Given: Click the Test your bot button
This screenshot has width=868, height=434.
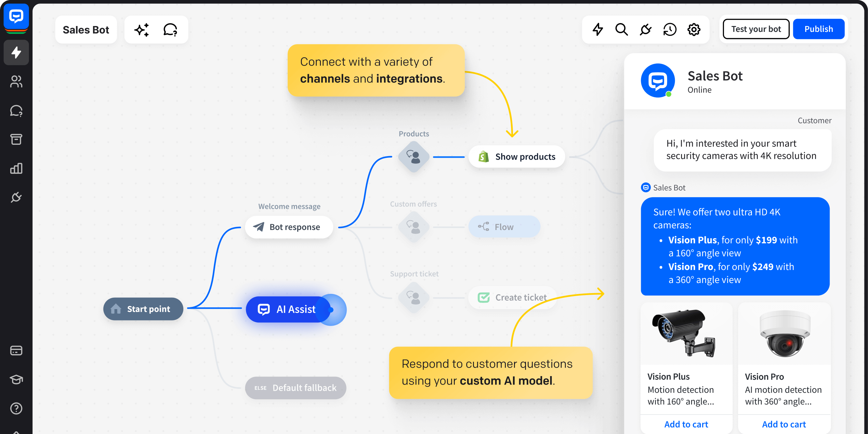Looking at the screenshot, I should click(x=756, y=29).
